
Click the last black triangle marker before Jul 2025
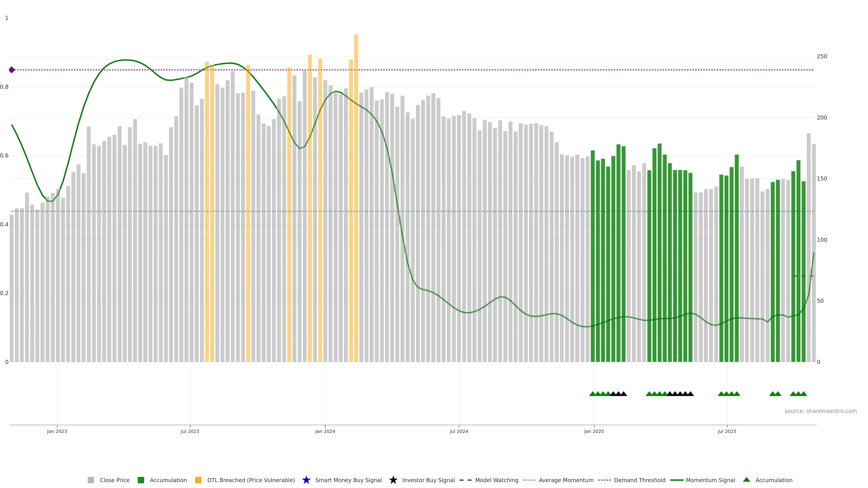click(690, 394)
